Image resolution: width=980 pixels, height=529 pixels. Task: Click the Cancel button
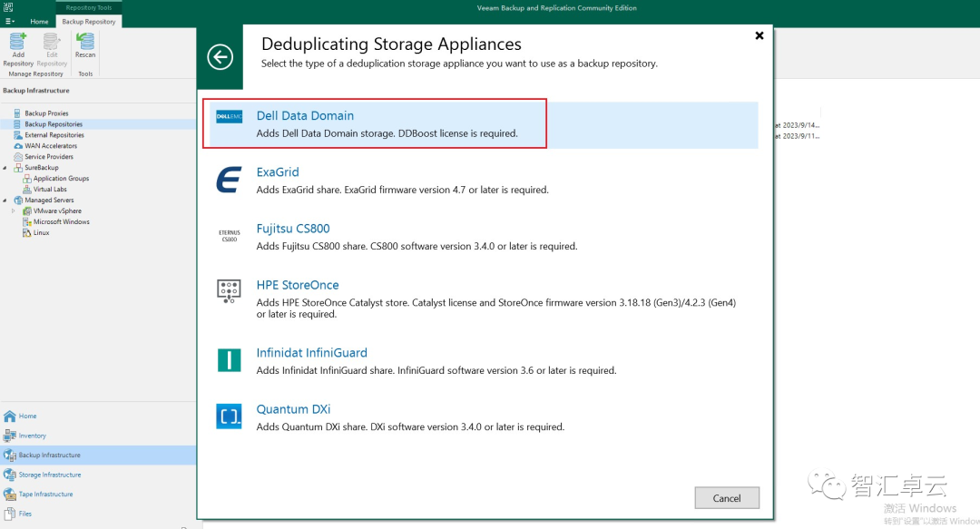(727, 497)
